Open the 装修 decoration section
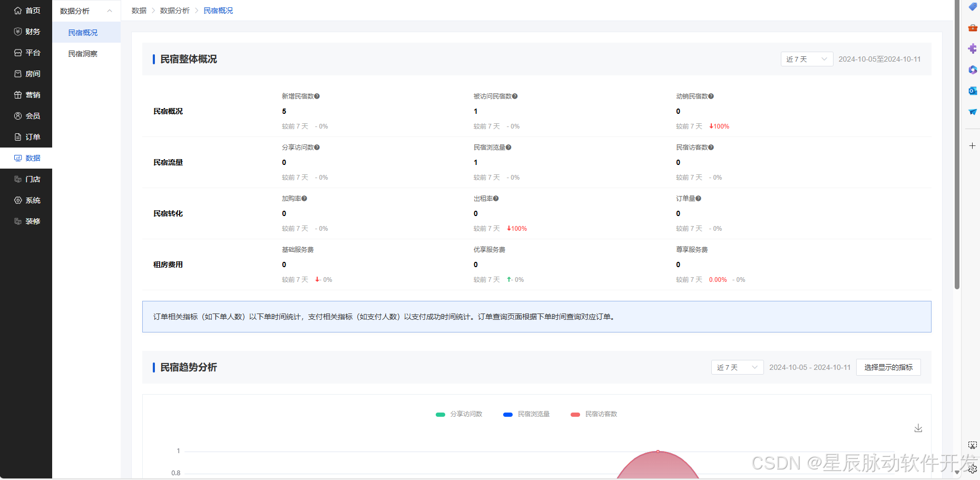The width and height of the screenshot is (980, 480). [x=26, y=221]
